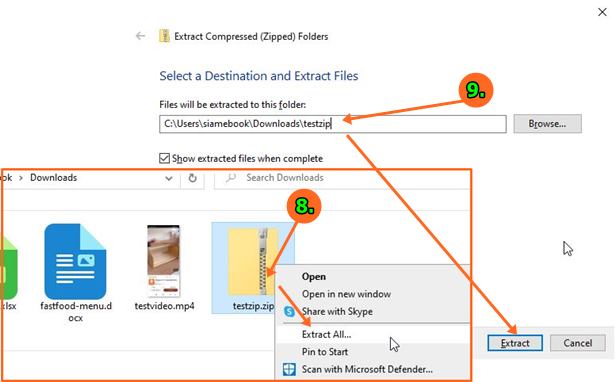Choose Extract All... from the context menu
This screenshot has width=615, height=382.
click(x=326, y=335)
